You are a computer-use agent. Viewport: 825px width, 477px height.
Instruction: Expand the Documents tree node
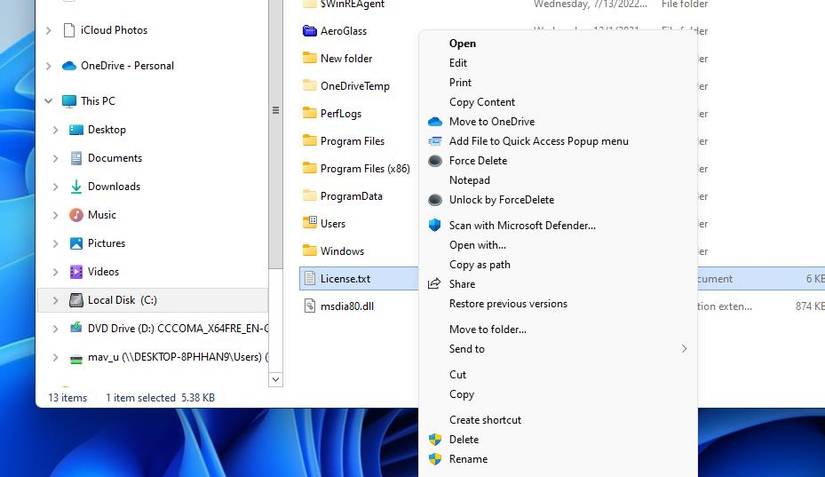click(x=55, y=158)
